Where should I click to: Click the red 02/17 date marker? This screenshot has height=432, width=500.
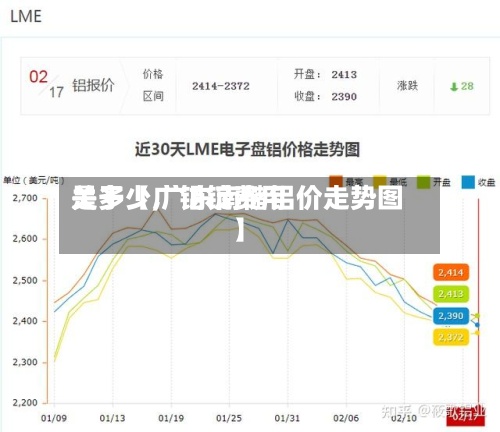click(x=466, y=418)
